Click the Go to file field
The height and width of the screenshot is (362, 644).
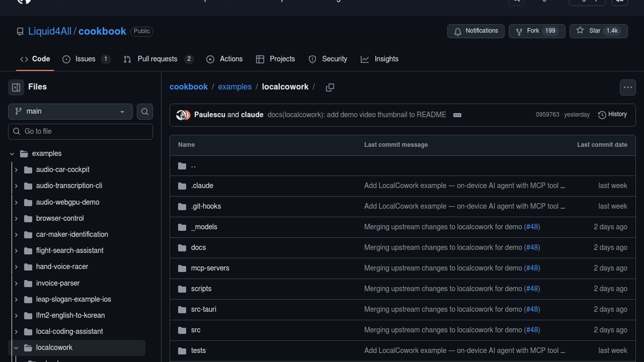point(80,131)
